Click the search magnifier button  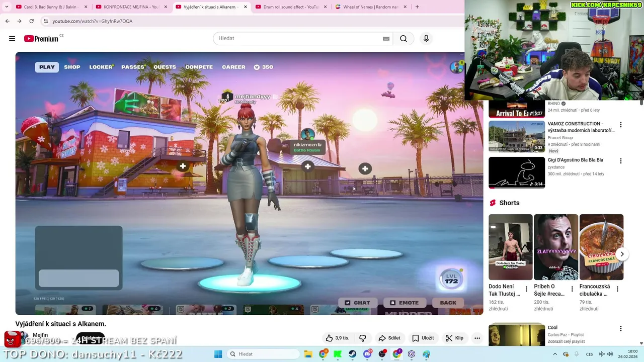[404, 39]
